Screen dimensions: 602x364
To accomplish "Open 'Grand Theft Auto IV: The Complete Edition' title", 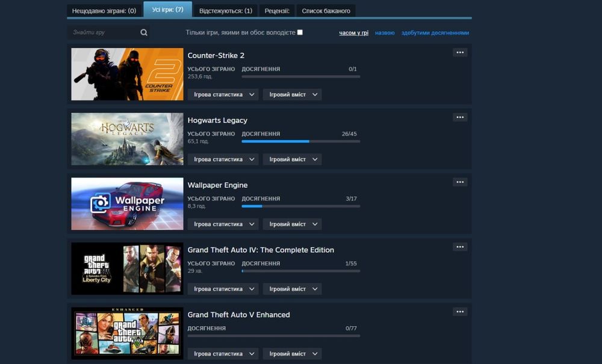I will click(x=261, y=250).
